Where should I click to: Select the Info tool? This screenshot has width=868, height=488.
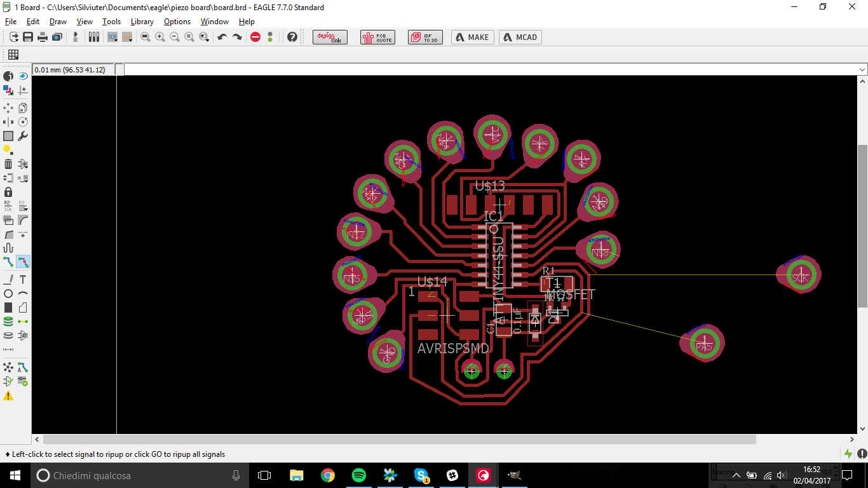pyautogui.click(x=8, y=76)
